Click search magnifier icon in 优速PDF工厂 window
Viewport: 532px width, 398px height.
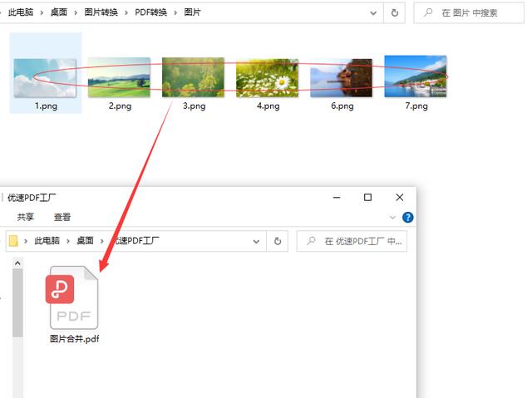pos(311,241)
